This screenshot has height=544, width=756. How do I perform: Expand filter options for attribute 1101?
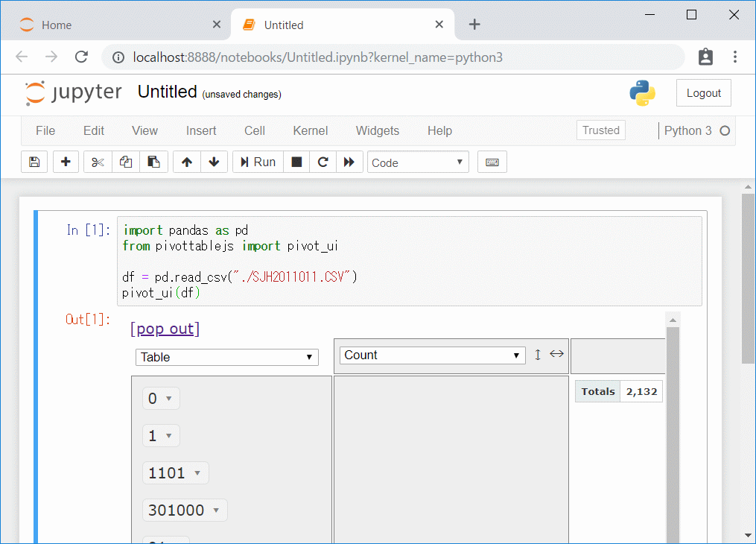tap(196, 472)
